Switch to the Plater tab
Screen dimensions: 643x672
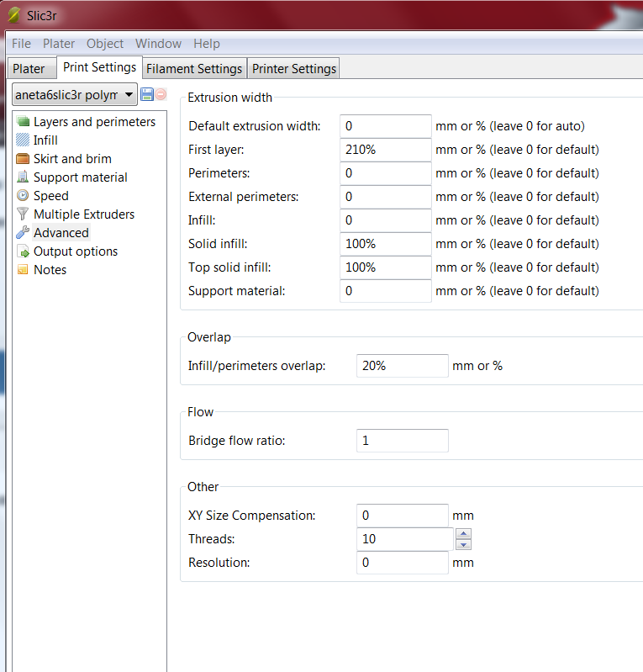point(32,69)
